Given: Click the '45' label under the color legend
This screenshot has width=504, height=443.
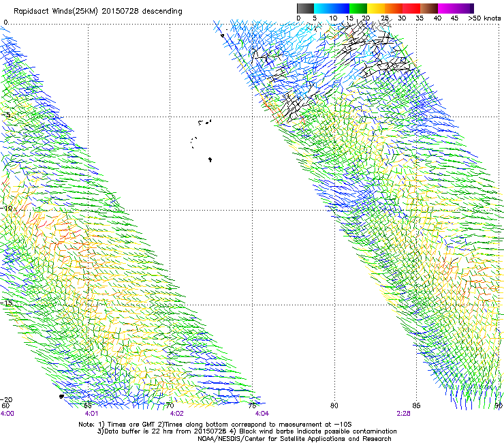Looking at the screenshot, I should pos(454,18).
